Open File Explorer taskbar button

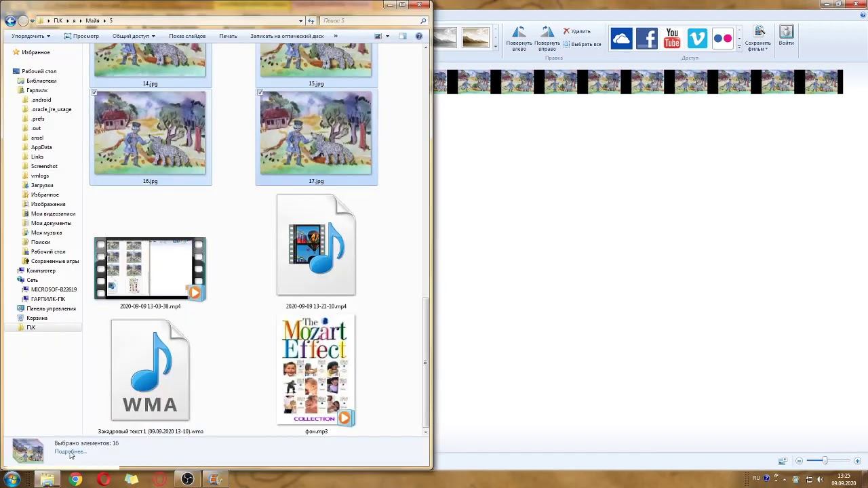47,479
